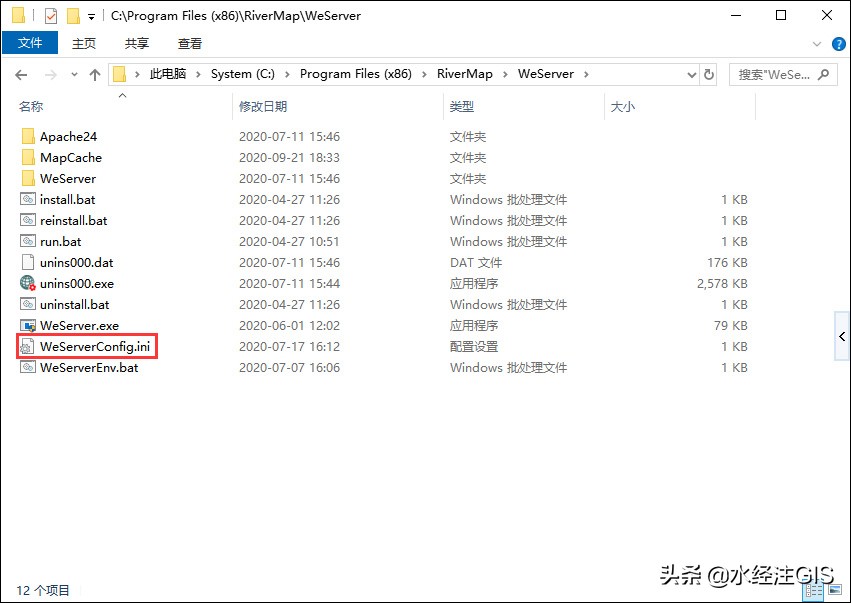
Task: Click the search magnifier icon
Action: pos(824,74)
